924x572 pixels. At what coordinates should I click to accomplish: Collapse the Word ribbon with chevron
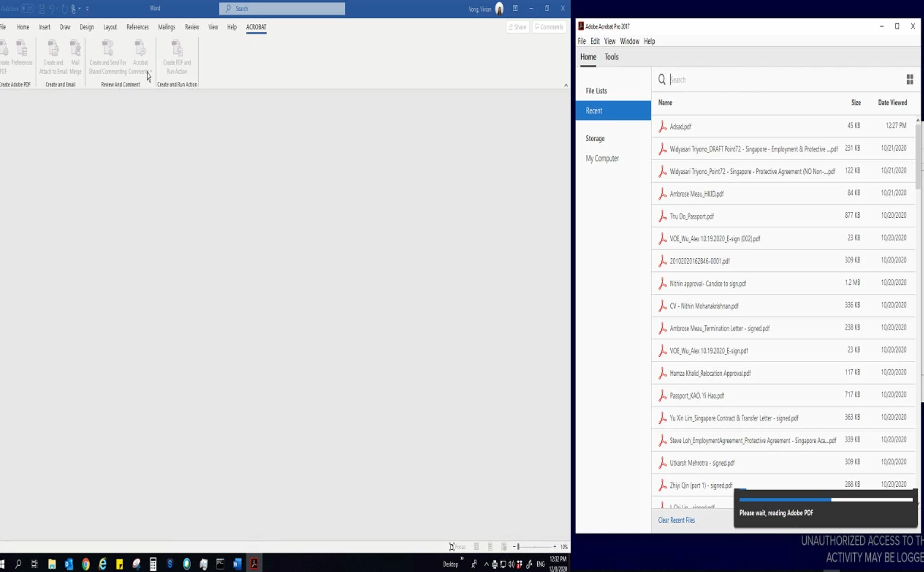click(x=566, y=85)
